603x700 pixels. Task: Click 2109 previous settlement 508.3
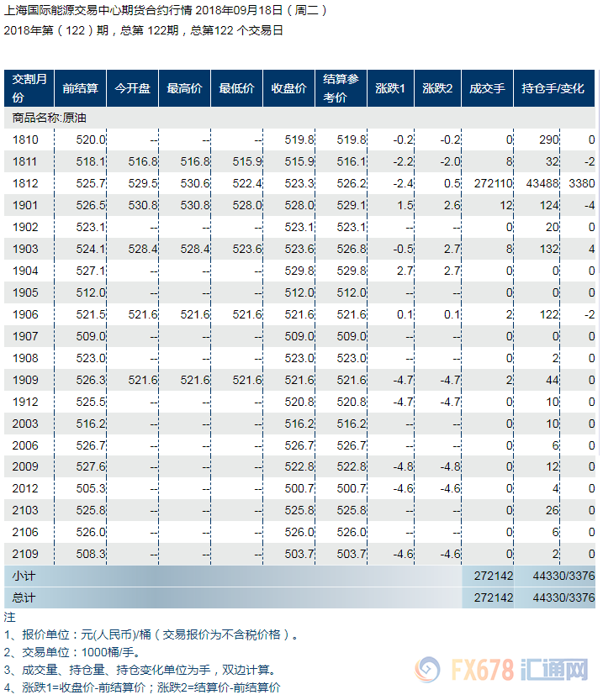(x=91, y=554)
